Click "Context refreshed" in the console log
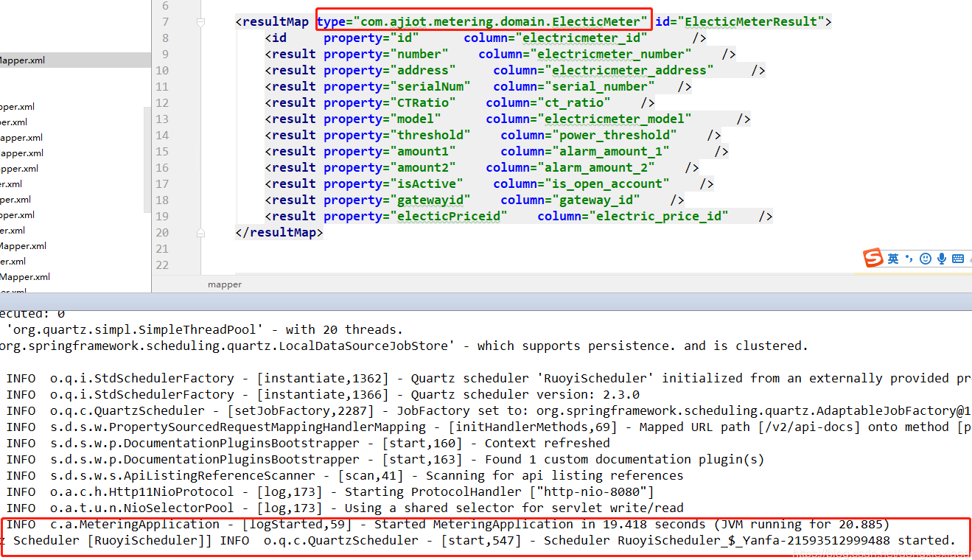 547,444
